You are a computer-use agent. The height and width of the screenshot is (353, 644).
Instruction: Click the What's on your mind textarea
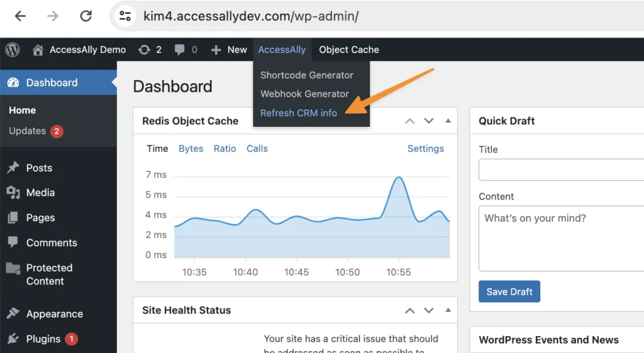pos(561,238)
